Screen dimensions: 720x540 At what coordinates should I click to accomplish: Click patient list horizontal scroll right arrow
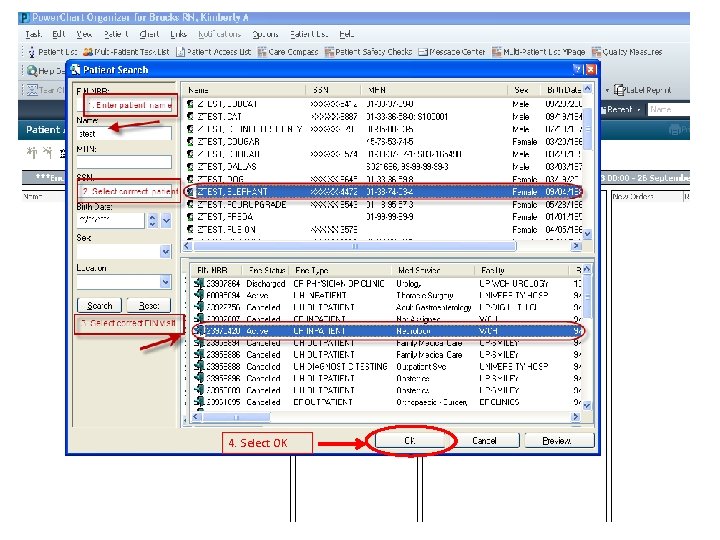pyautogui.click(x=576, y=246)
